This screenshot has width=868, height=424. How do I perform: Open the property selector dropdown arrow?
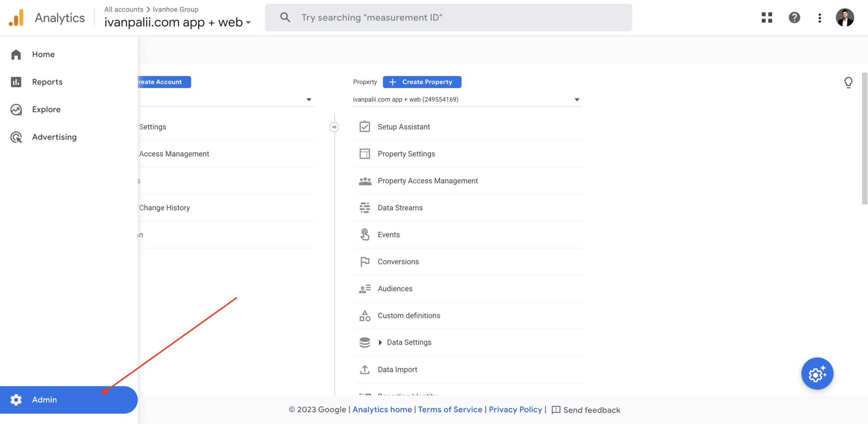click(577, 100)
